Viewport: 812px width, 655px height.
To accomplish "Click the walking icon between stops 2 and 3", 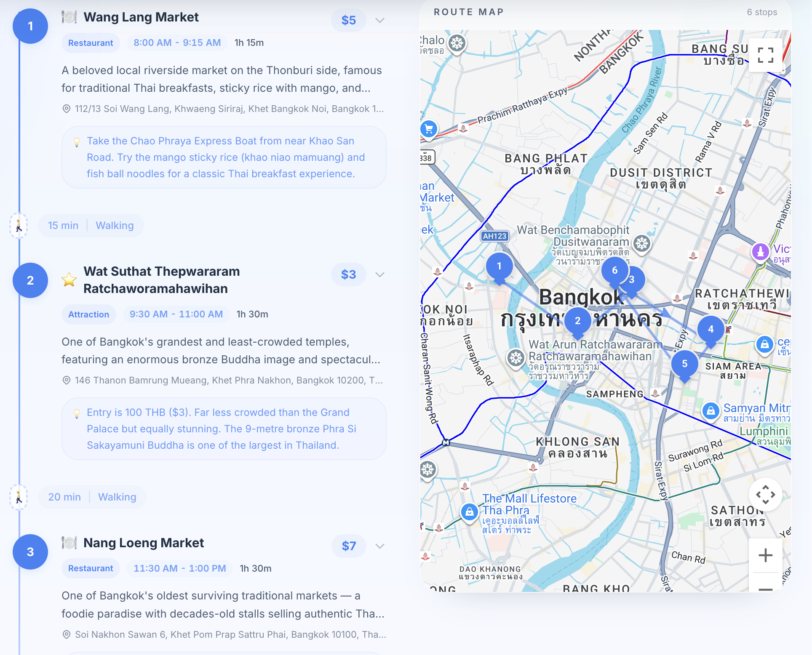I will (x=19, y=497).
